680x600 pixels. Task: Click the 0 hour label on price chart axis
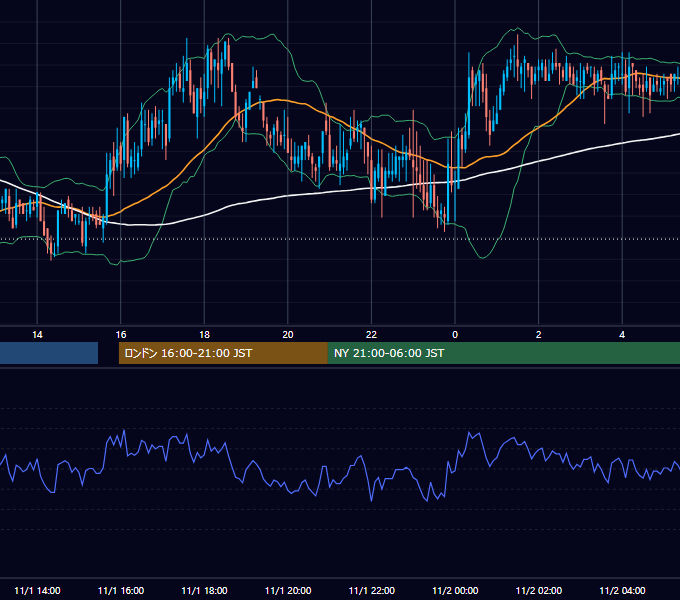click(455, 335)
